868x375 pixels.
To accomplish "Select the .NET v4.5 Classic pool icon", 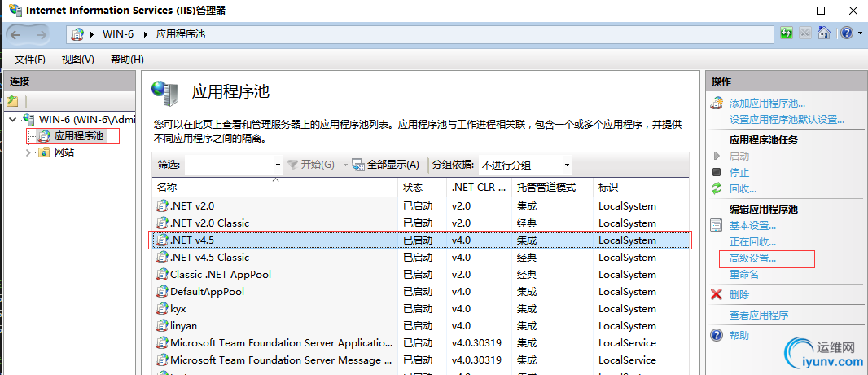I will [x=162, y=258].
